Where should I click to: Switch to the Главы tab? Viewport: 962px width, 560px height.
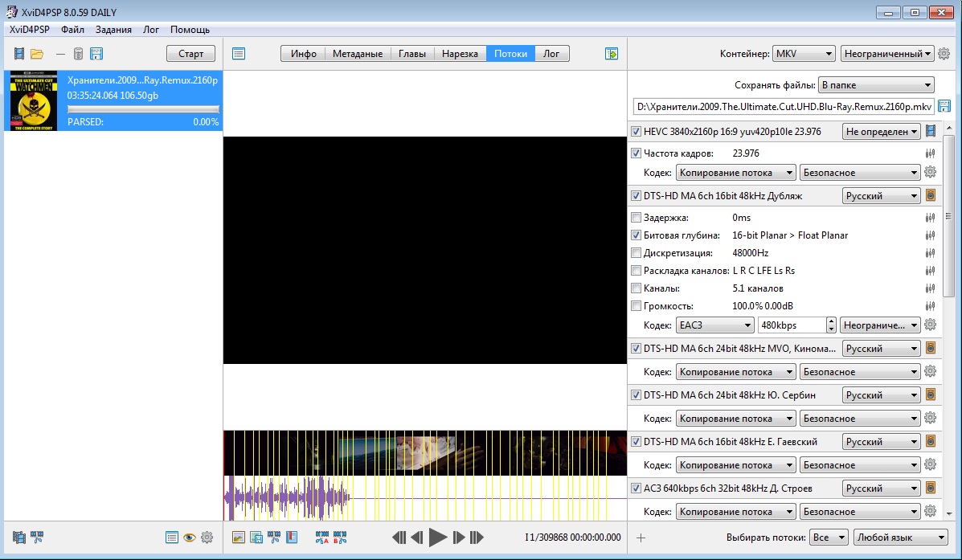pyautogui.click(x=413, y=54)
